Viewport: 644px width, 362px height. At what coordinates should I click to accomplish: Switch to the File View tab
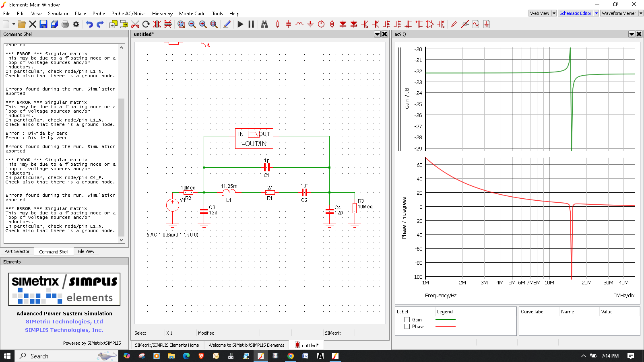click(x=86, y=251)
